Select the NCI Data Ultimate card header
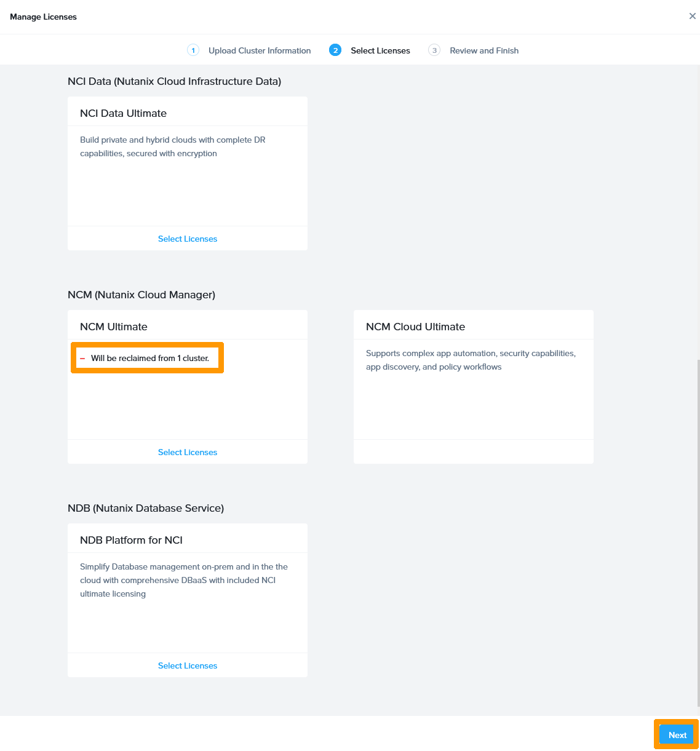The image size is (700, 751). (x=123, y=113)
